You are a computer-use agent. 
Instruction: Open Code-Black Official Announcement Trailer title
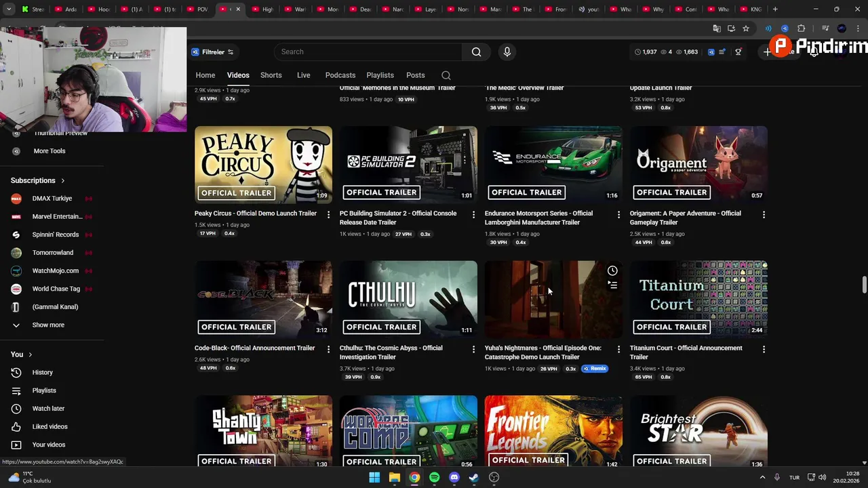click(255, 348)
